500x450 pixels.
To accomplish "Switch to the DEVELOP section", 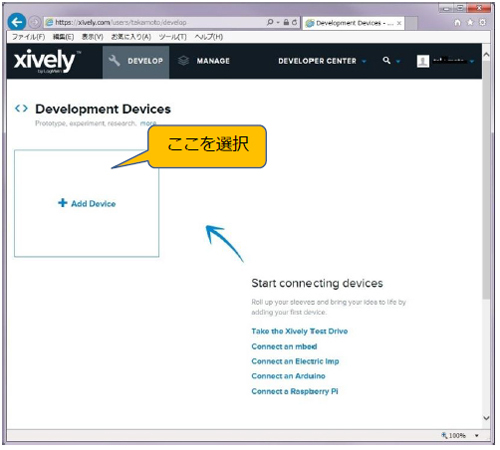I will [x=136, y=62].
